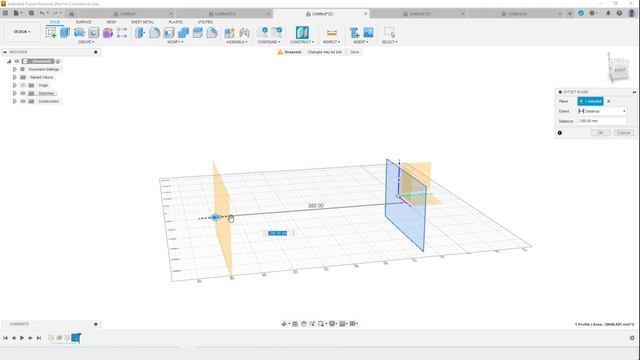This screenshot has height=360, width=640.
Task: Select the Hole tool
Action: coord(93,33)
